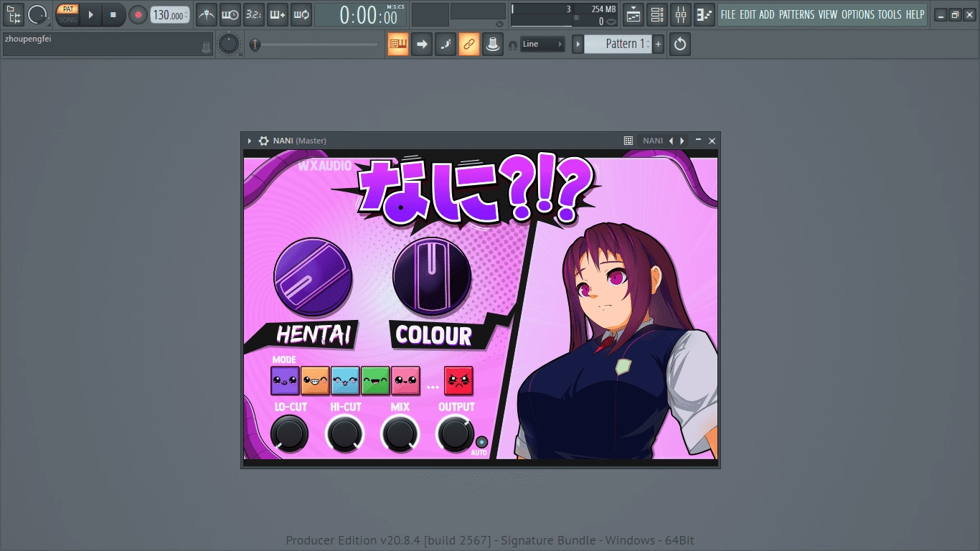The width and height of the screenshot is (980, 551).
Task: Select the red angry face mode
Action: [x=458, y=381]
